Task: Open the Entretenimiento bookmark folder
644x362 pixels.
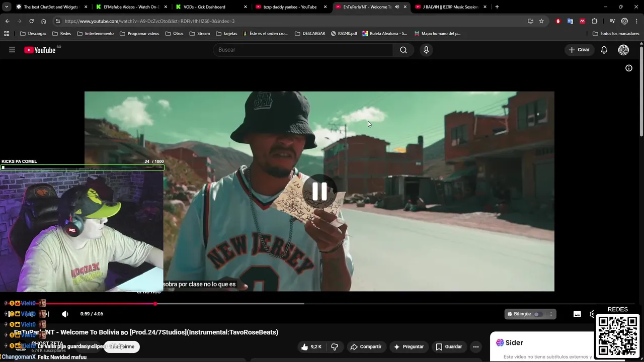Action: [96, 34]
